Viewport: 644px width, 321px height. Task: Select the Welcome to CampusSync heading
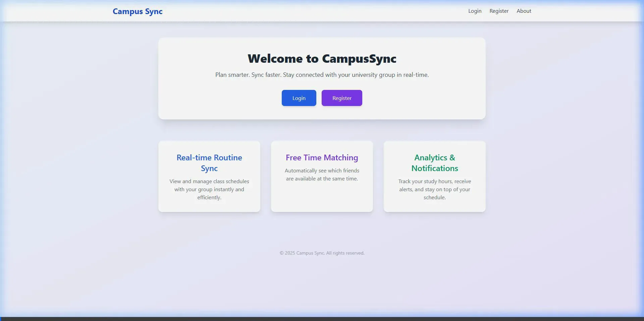pos(322,59)
